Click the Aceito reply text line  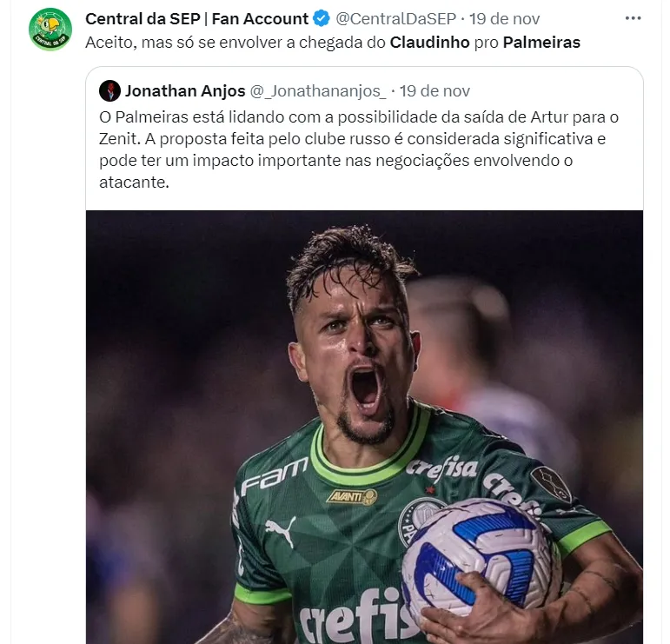[333, 43]
